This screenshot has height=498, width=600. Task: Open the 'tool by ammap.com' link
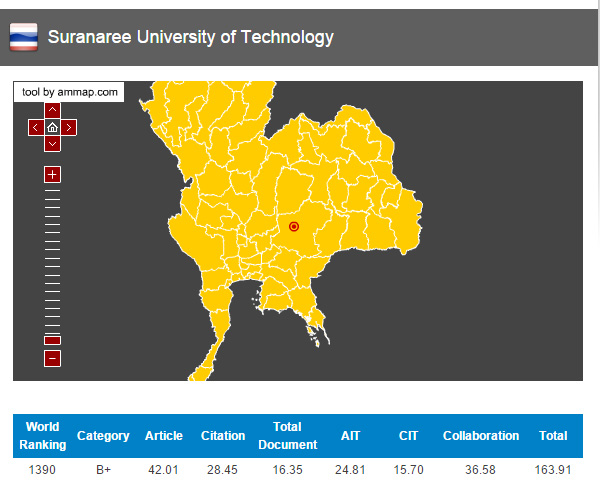click(69, 92)
